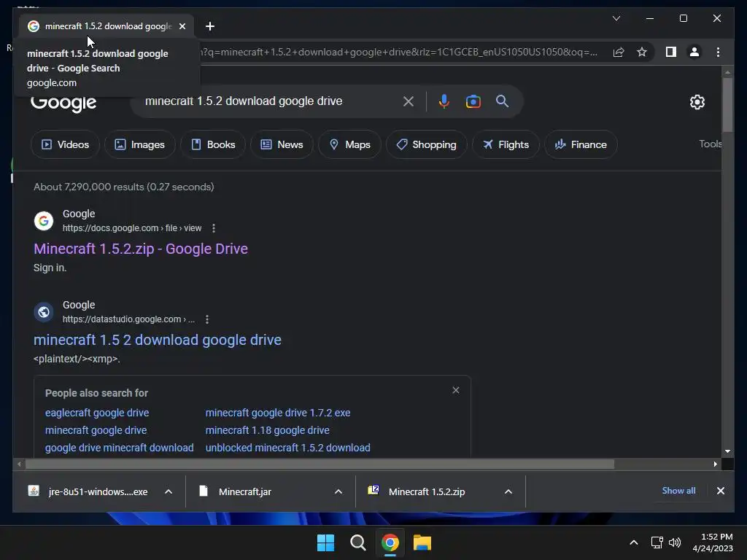Click the page scroll up arrow
Viewport: 747px width, 560px height.
[x=727, y=72]
